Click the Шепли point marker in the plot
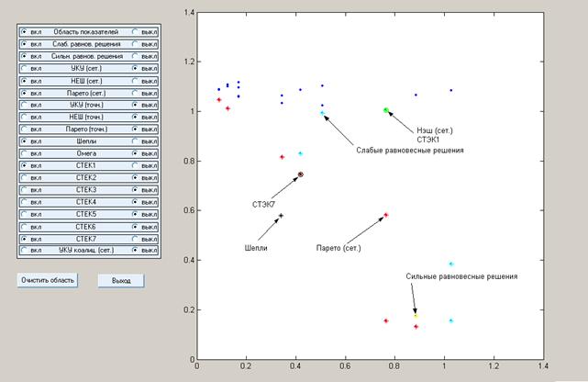 [281, 216]
